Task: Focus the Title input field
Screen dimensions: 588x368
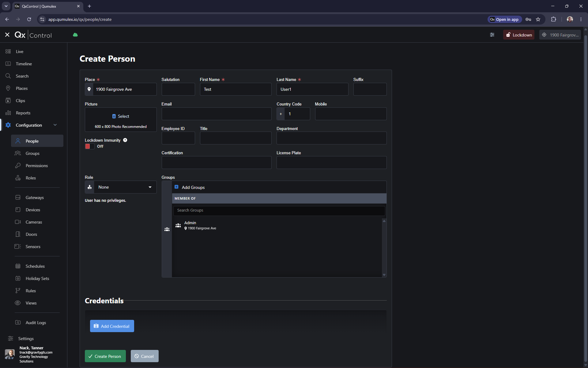Action: pyautogui.click(x=236, y=138)
